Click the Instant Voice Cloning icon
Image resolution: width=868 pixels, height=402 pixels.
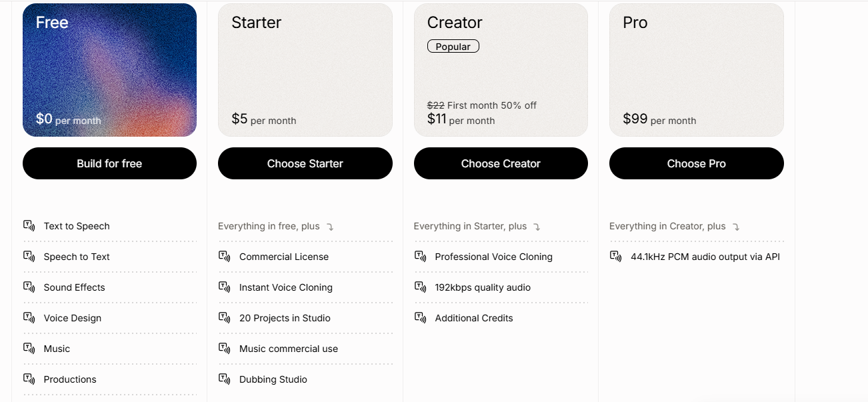[x=225, y=287]
